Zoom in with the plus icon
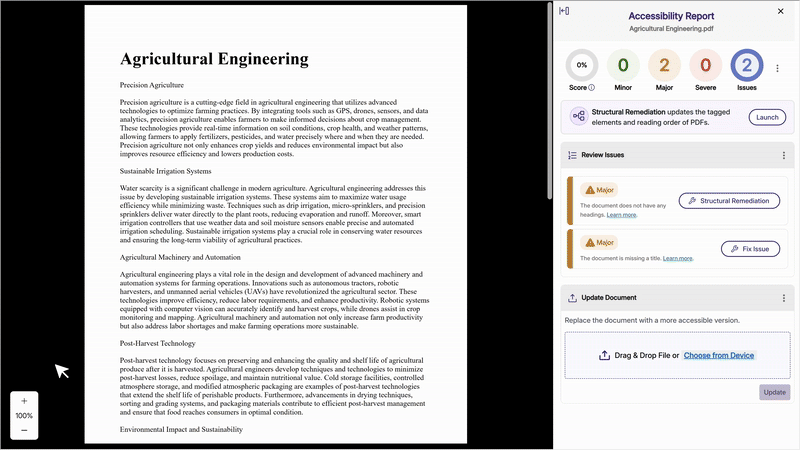The width and height of the screenshot is (800, 450). (24, 401)
